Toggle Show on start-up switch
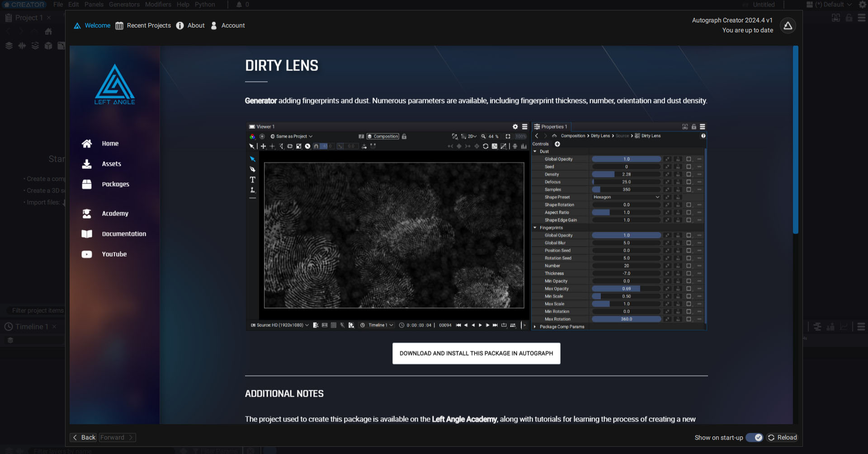Screen dimensions: 868x454 pos(755,437)
